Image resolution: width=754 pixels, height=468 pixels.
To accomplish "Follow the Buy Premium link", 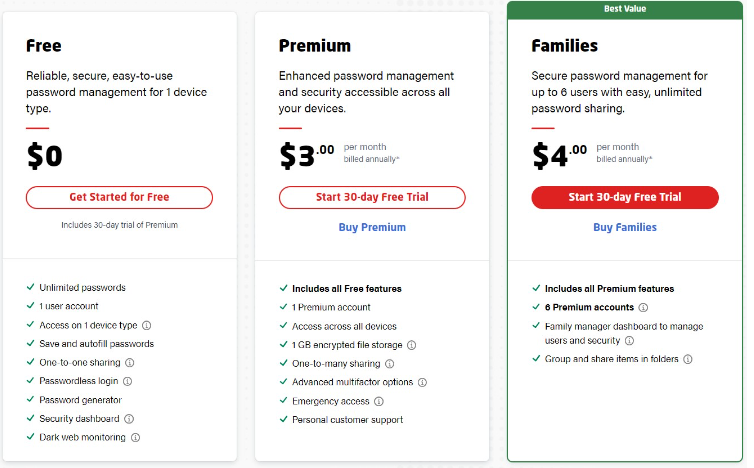I will [372, 227].
